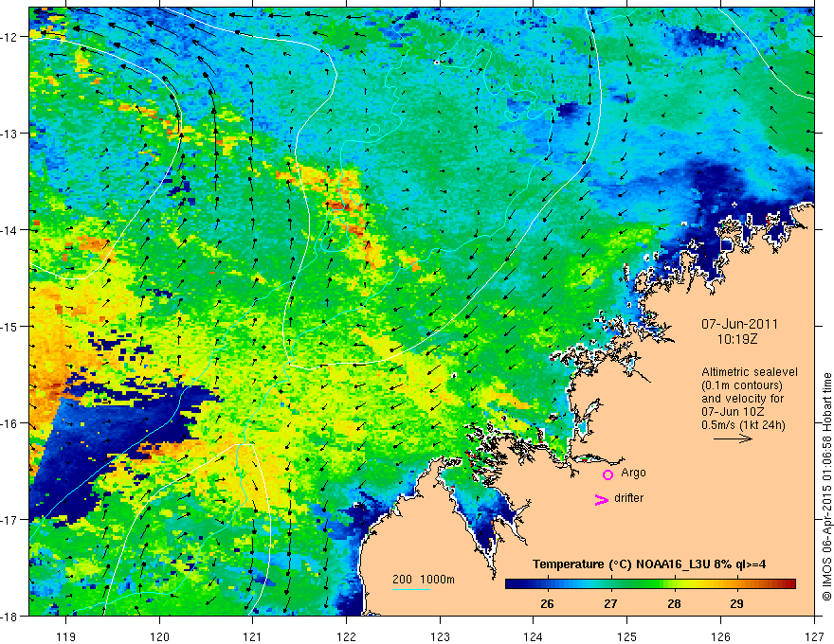The image size is (834, 644).
Task: Click the '0.5m/s (1kt 24h)' text
Action: pyautogui.click(x=743, y=425)
